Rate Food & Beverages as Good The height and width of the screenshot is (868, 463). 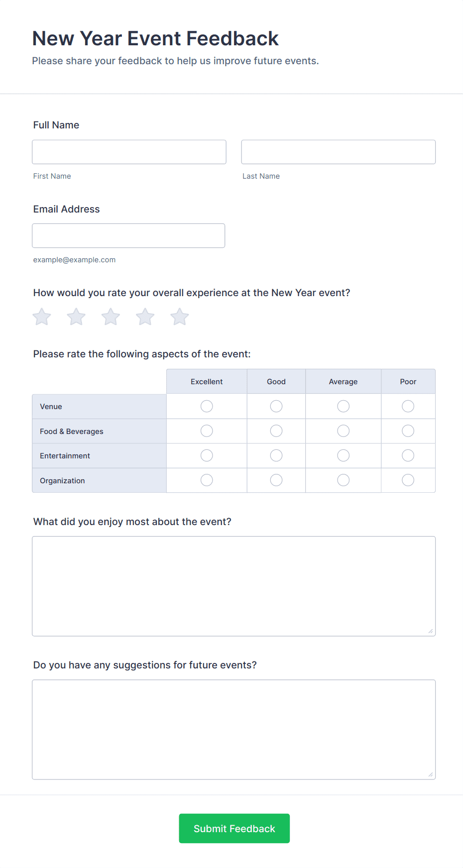coord(276,431)
